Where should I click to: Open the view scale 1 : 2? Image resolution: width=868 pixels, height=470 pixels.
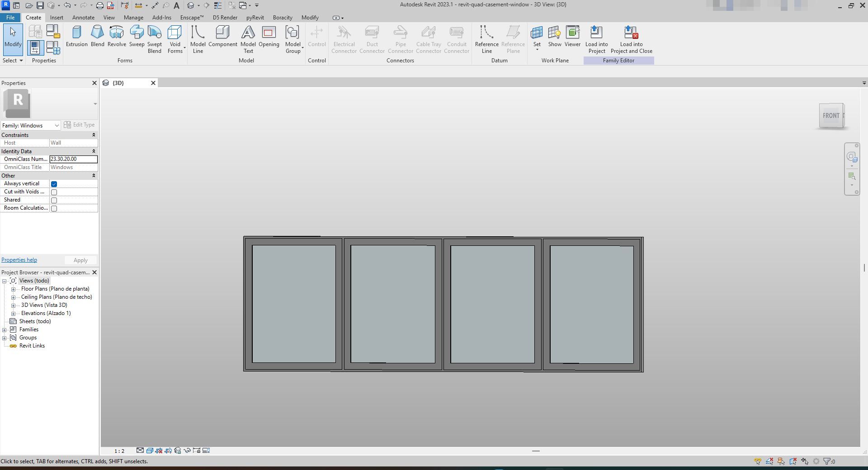[119, 451]
